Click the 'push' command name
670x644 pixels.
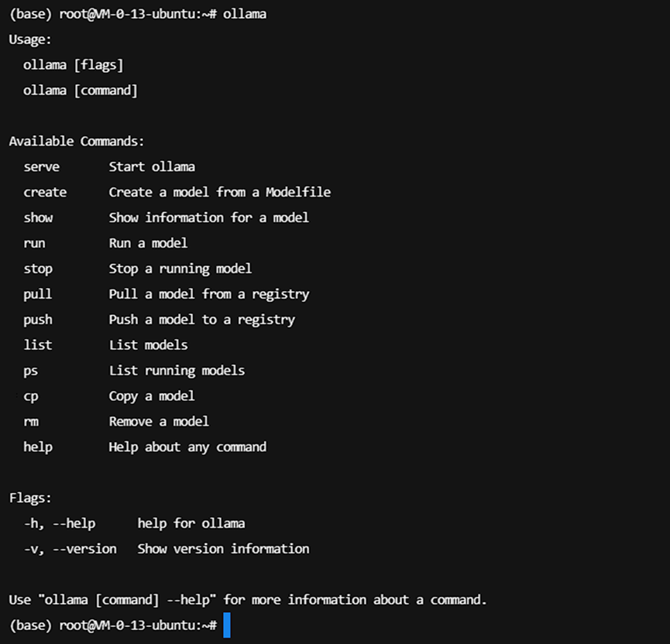(x=38, y=320)
